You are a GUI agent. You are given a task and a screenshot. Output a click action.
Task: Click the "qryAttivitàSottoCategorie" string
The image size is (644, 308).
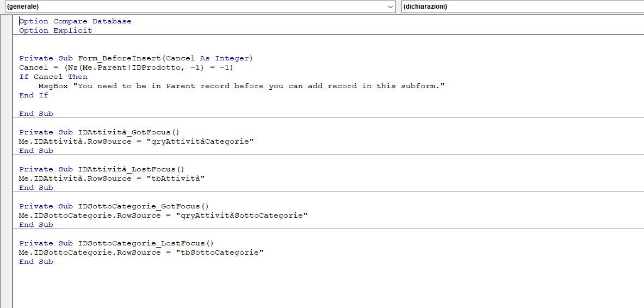[x=242, y=215]
